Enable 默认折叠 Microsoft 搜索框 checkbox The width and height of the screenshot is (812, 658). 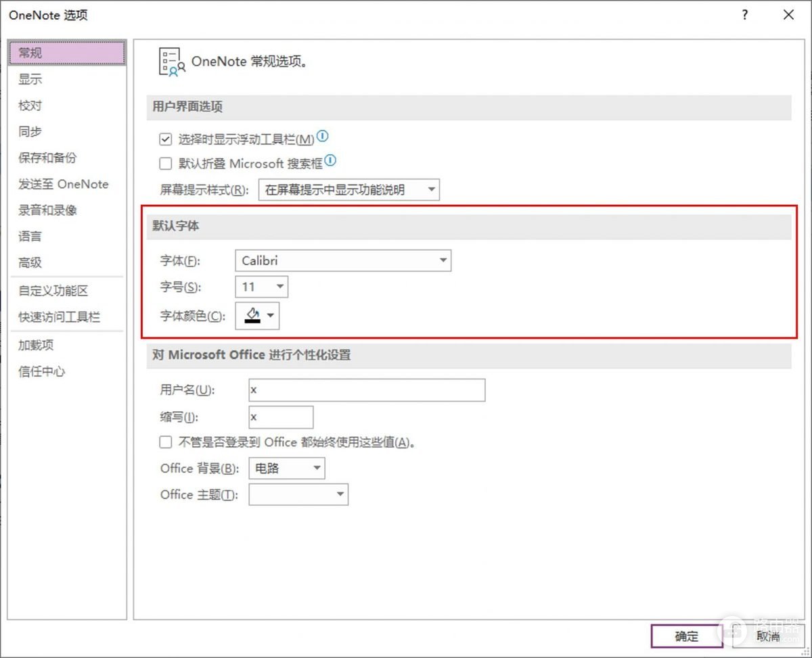pos(165,163)
